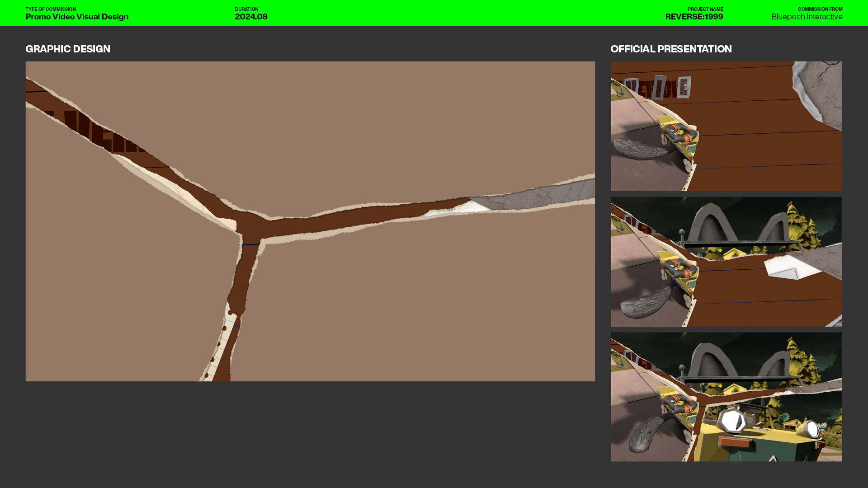868x488 pixels.
Task: Click the Promo Video Visual Design text
Action: pyautogui.click(x=77, y=17)
